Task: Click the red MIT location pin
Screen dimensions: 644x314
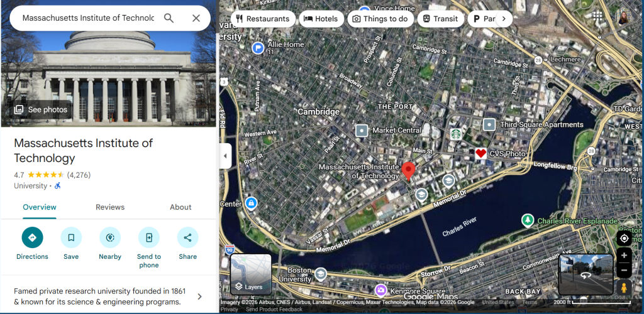Action: [x=408, y=171]
